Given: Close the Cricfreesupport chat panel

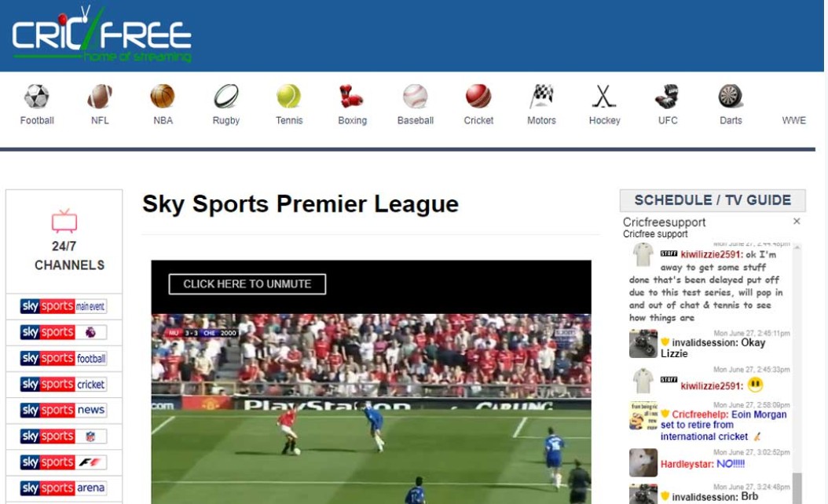Looking at the screenshot, I should coord(797,221).
